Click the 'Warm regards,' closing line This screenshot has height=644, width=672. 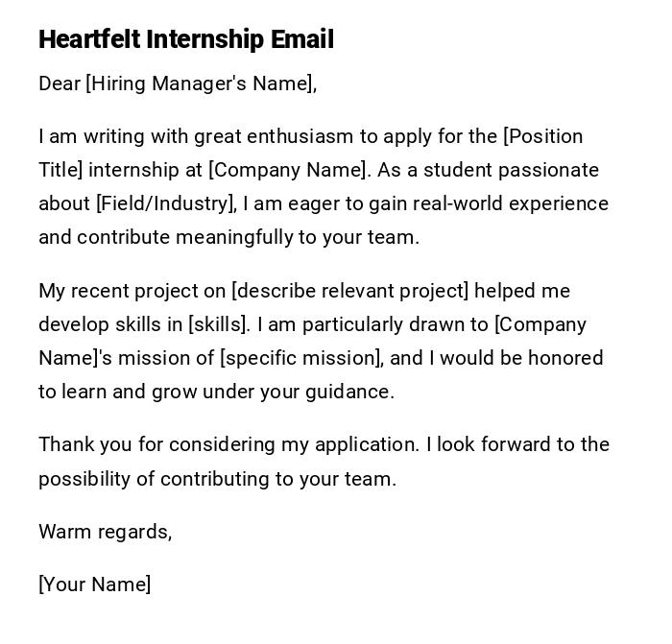tap(105, 532)
